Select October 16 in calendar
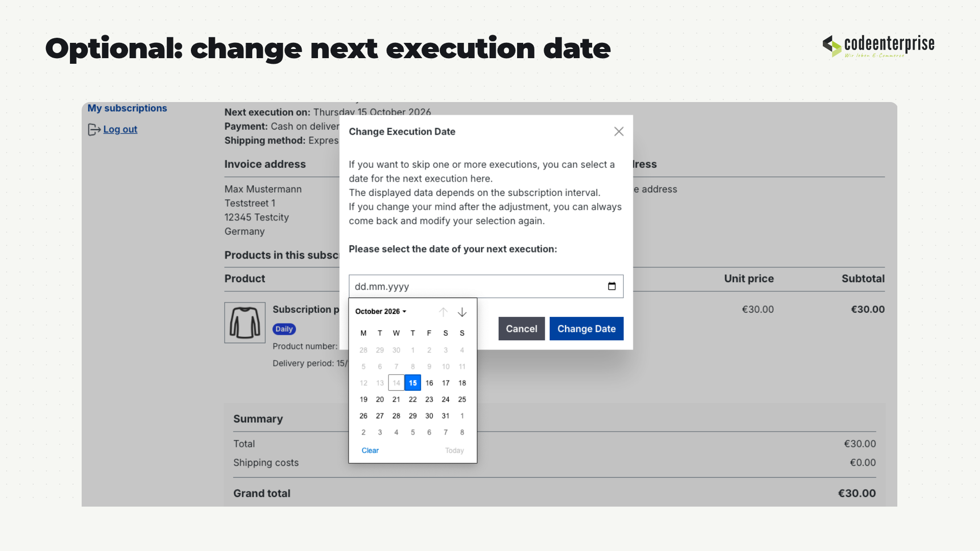 [429, 383]
